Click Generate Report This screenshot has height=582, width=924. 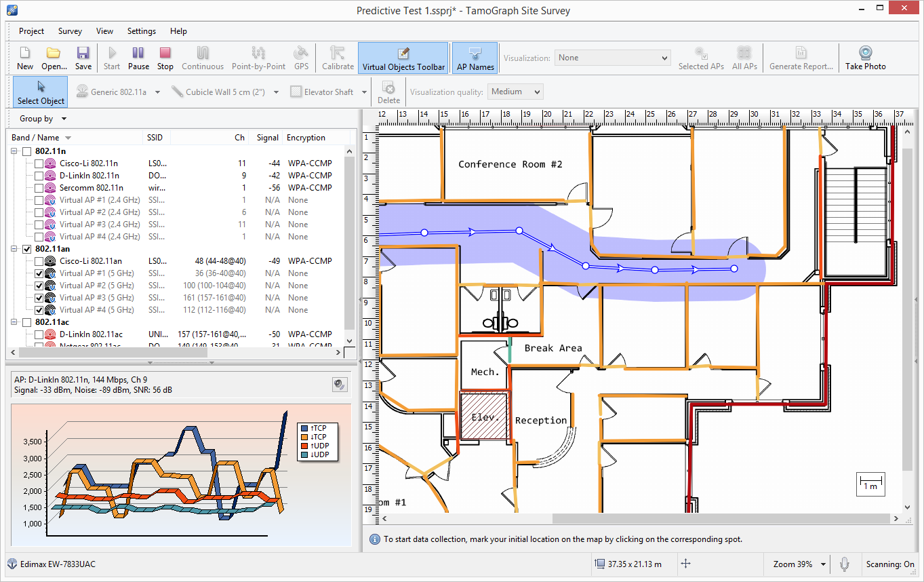pyautogui.click(x=801, y=58)
